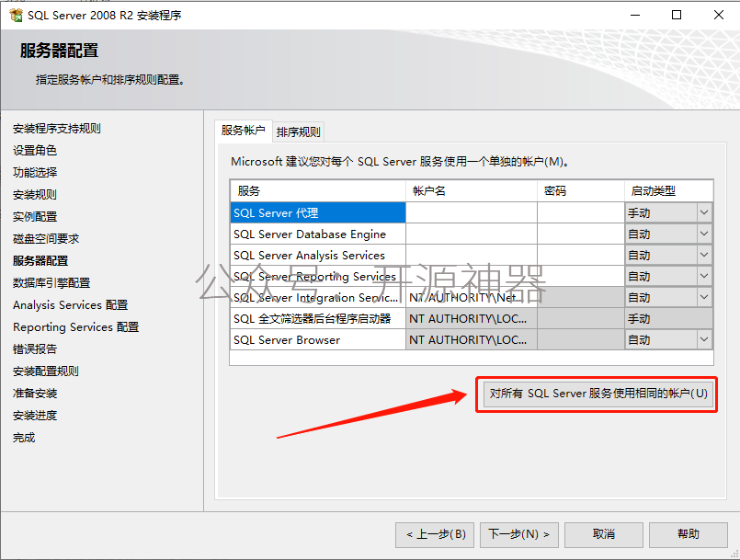The width and height of the screenshot is (740, 560).
Task: Click account name field for Analysis Services
Action: click(472, 255)
